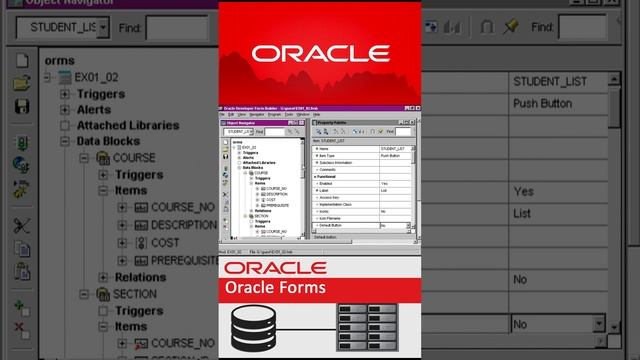Click the background property list scrollbar down arrow

(x=614, y=327)
